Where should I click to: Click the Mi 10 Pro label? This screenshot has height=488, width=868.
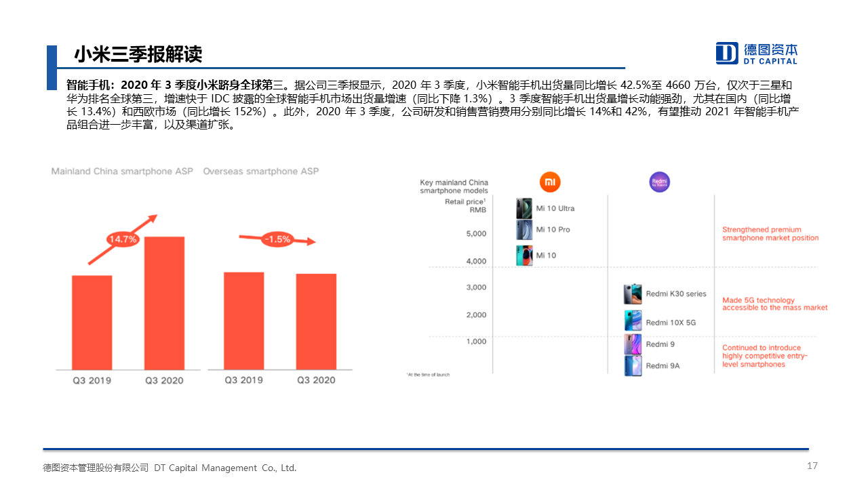click(553, 230)
